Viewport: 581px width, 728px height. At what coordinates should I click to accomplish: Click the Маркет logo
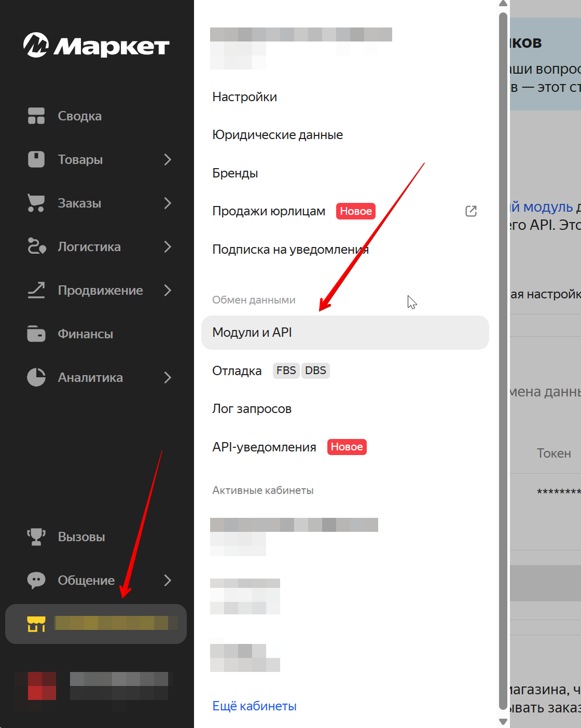tap(96, 45)
